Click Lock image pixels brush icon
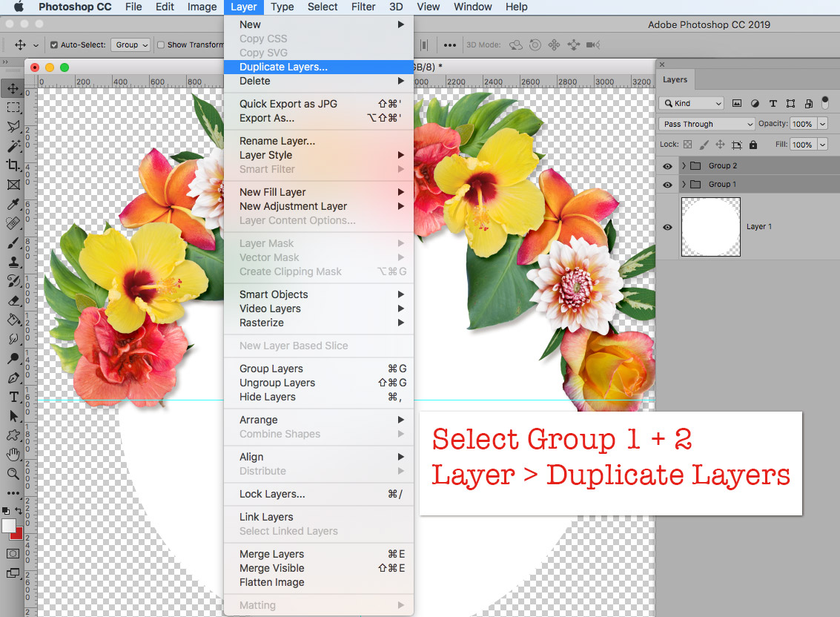The image size is (840, 617). (x=704, y=144)
